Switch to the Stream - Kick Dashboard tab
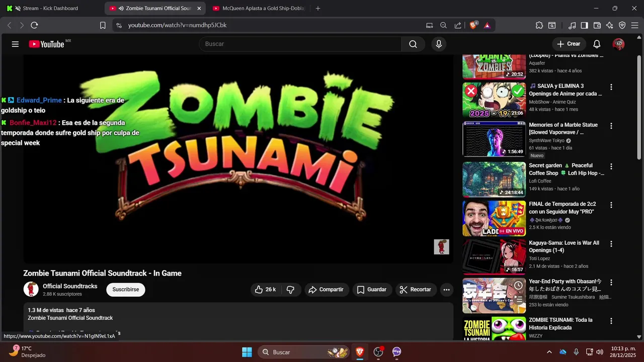 tap(51, 8)
